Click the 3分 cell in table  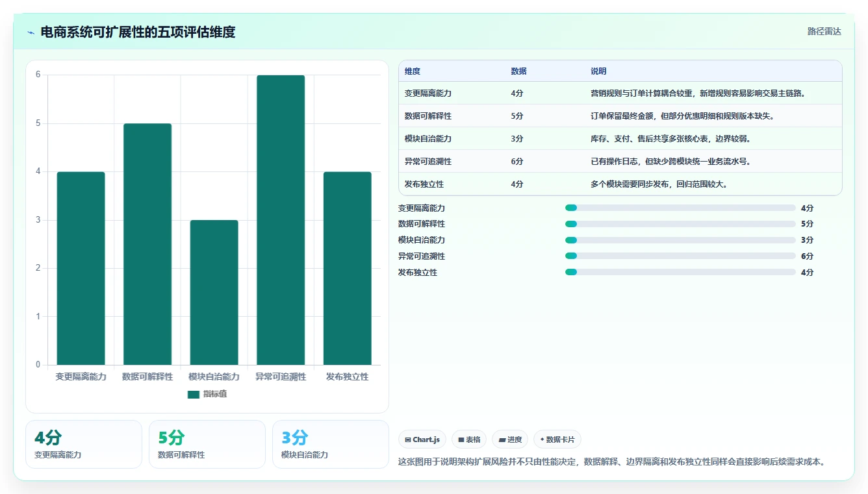[x=517, y=139]
